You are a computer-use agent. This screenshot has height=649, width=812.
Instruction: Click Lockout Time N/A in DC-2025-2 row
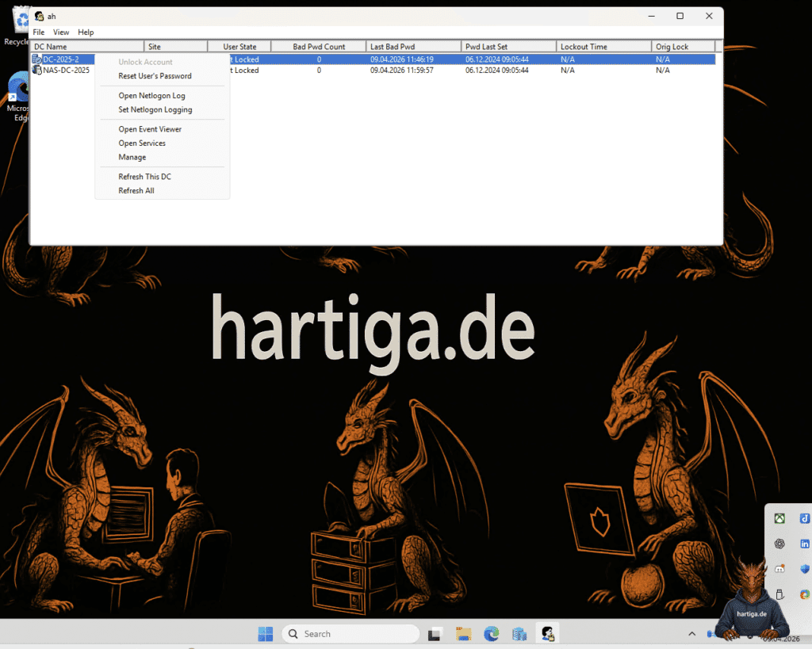[x=568, y=59]
